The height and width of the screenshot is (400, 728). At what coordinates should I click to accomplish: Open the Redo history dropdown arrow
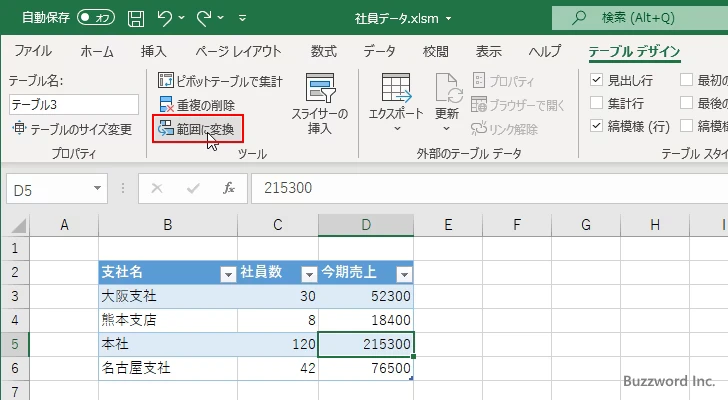(221, 18)
